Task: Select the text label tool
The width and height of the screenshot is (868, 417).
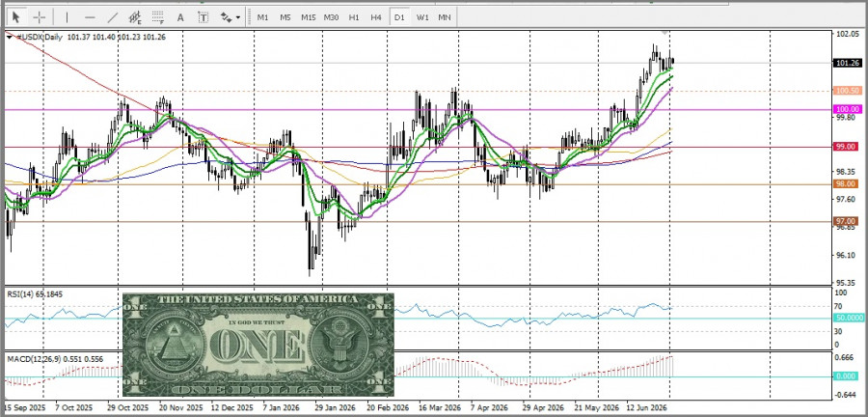Action: [203, 17]
